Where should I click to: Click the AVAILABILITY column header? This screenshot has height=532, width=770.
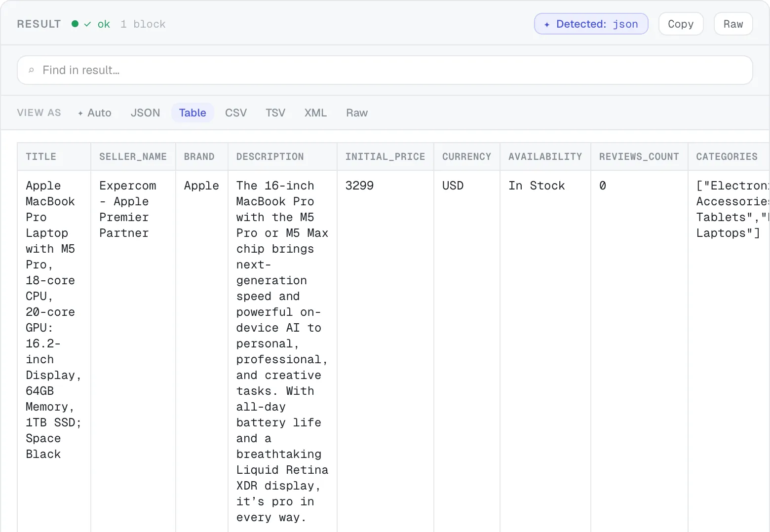[x=545, y=156]
